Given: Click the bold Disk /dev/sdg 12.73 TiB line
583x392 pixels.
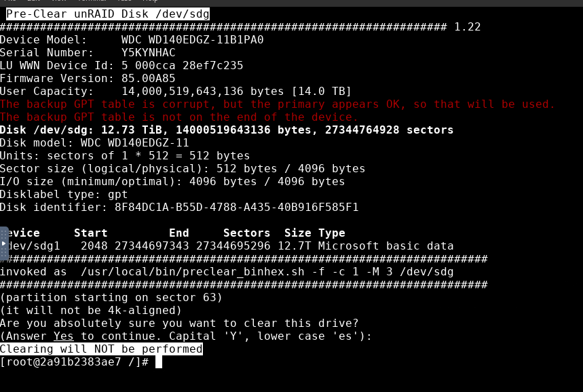Looking at the screenshot, I should tap(227, 130).
